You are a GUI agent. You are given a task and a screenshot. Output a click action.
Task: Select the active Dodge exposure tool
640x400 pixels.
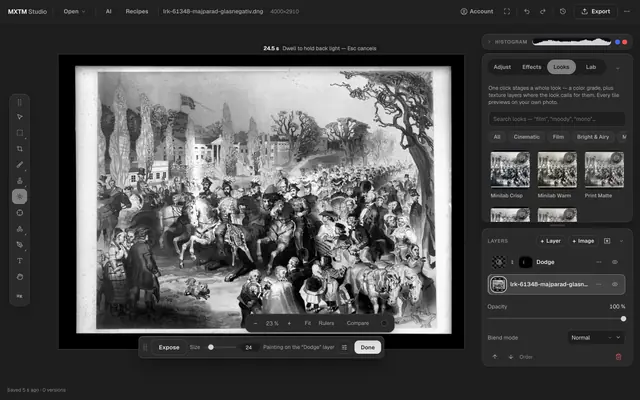point(20,197)
